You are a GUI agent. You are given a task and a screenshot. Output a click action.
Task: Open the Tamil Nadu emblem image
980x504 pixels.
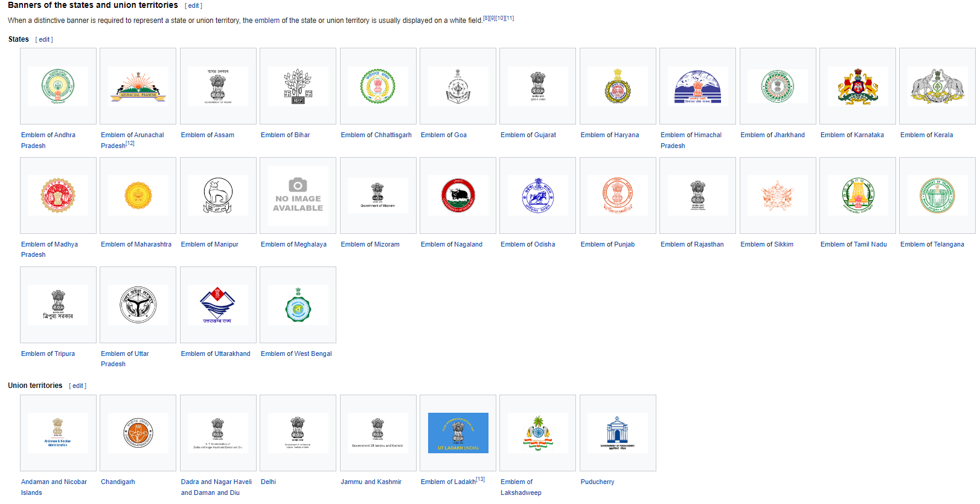[x=857, y=196]
